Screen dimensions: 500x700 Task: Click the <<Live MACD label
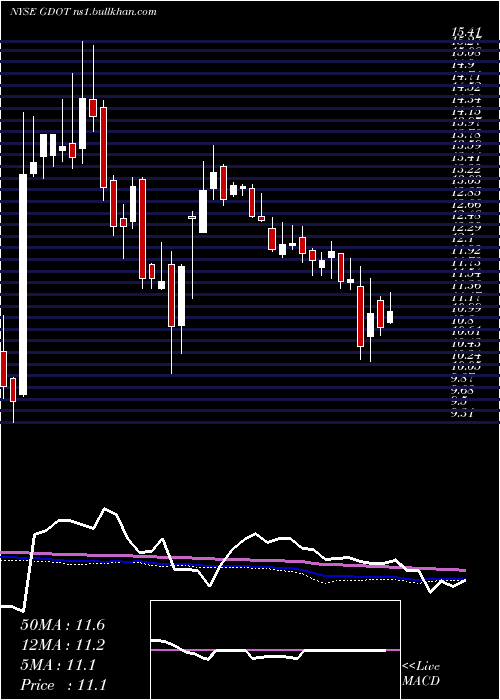421,674
